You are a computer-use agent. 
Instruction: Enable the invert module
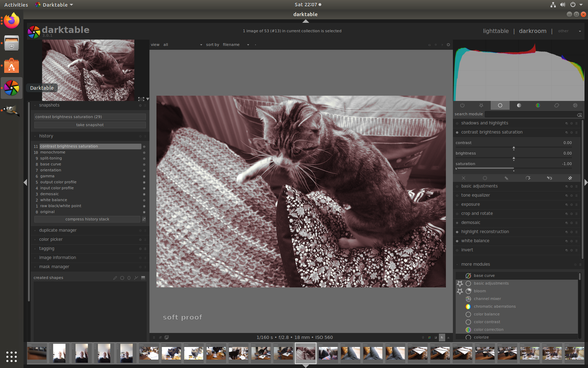[x=457, y=250]
